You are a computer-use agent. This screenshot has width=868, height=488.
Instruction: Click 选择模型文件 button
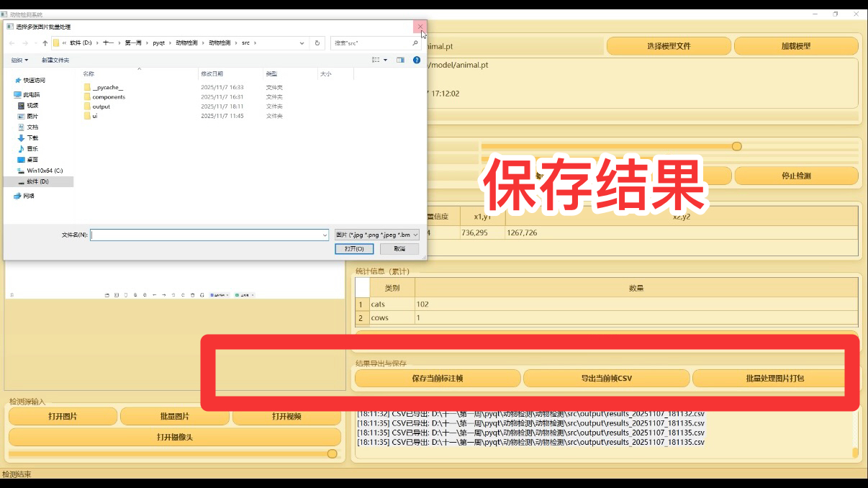[x=669, y=46]
